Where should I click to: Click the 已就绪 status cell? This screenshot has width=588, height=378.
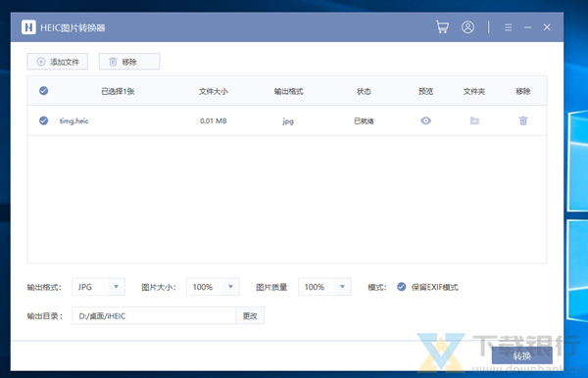tap(364, 120)
